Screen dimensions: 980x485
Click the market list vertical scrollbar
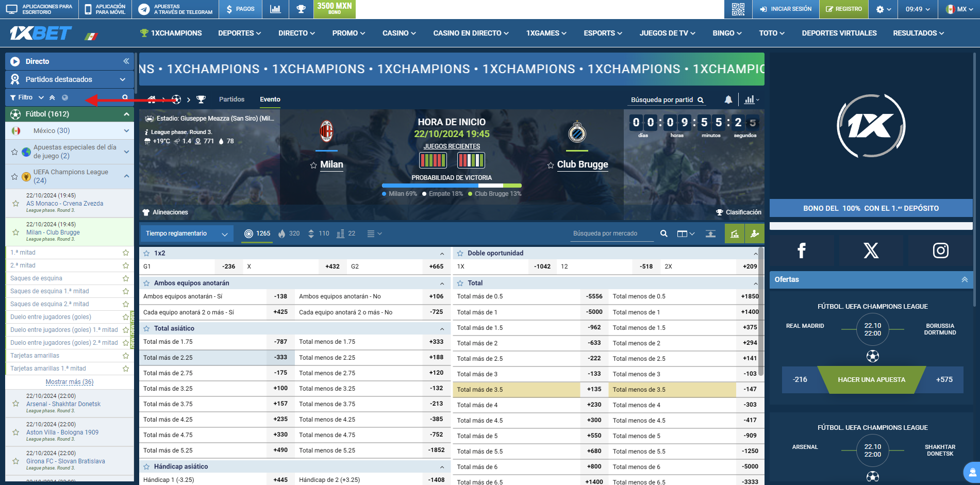click(761, 312)
